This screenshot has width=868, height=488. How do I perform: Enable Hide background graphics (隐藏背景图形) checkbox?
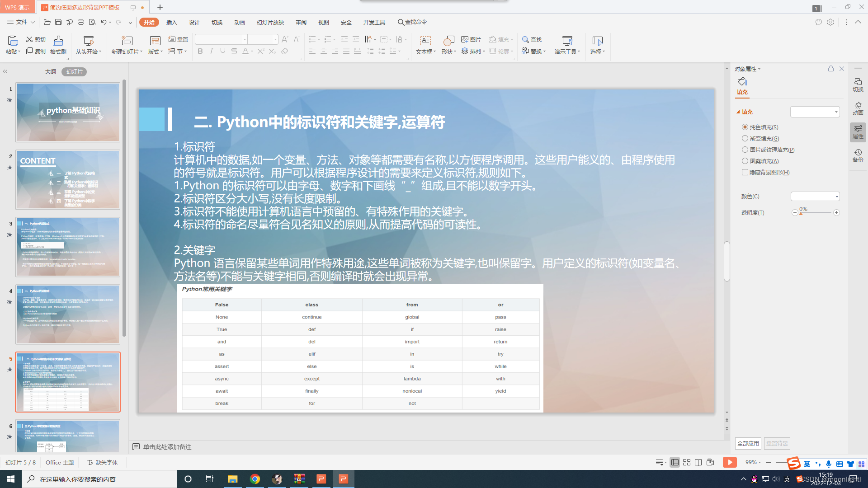click(745, 172)
